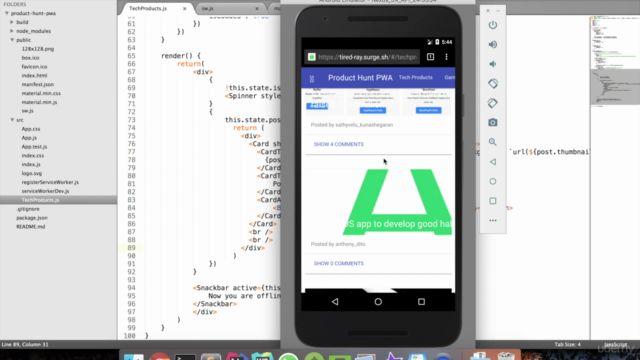Image resolution: width=640 pixels, height=360 pixels.
Task: Click the emulator volume up icon
Action: [493, 44]
